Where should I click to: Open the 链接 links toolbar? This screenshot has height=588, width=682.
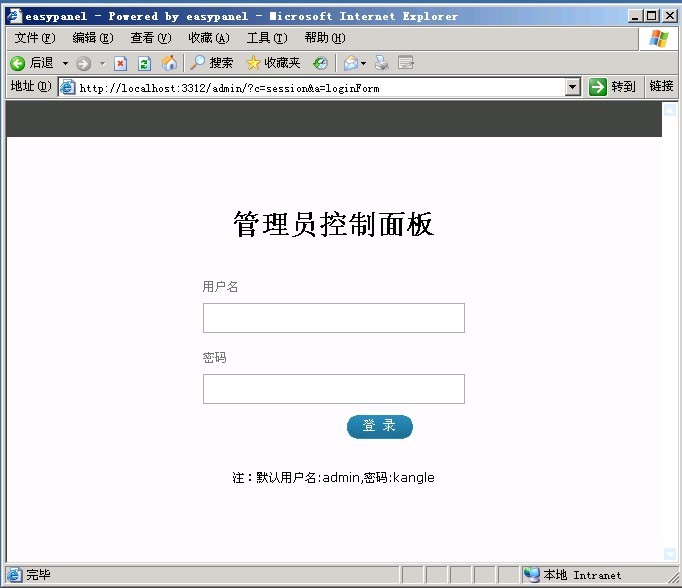661,86
